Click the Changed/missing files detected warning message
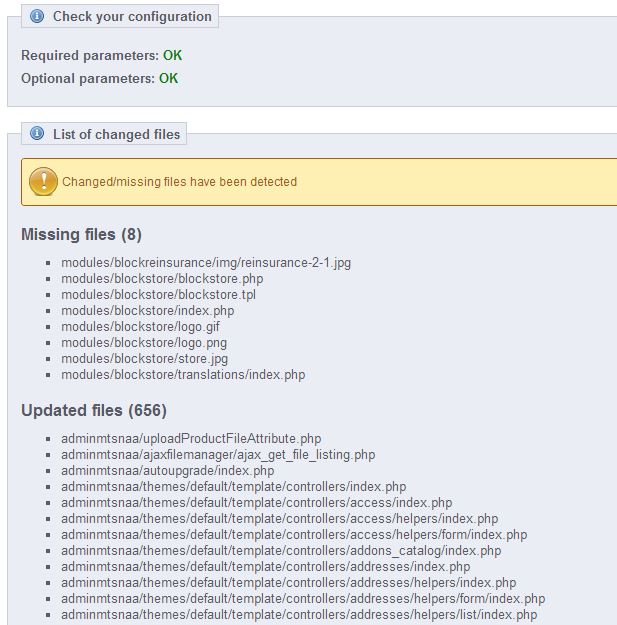Screen dimensions: 617x625 coord(179,182)
